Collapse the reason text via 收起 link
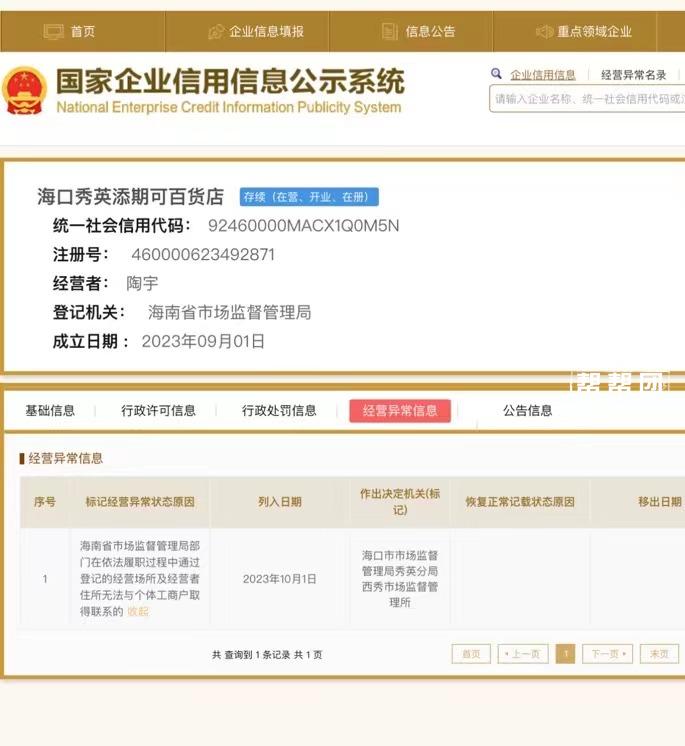This screenshot has width=685, height=746. pyautogui.click(x=138, y=612)
